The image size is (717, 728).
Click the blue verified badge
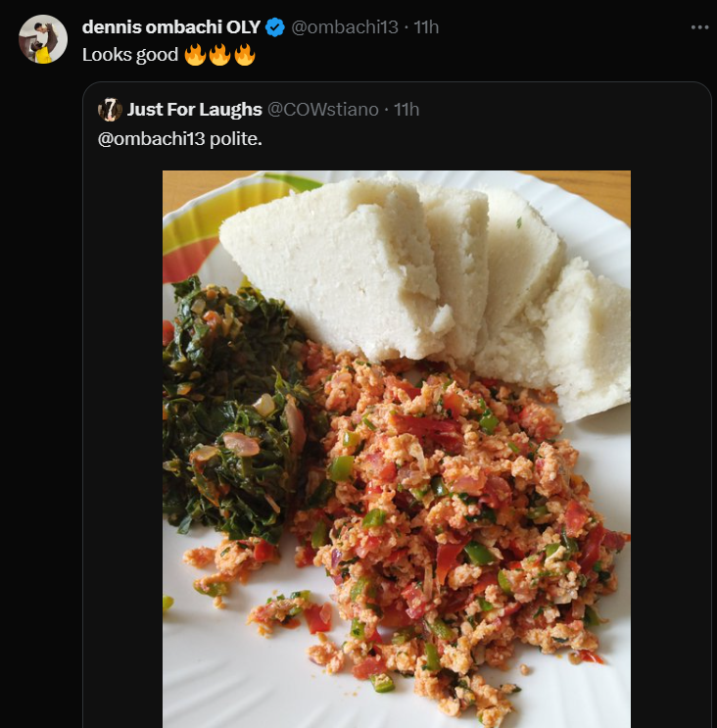(275, 27)
